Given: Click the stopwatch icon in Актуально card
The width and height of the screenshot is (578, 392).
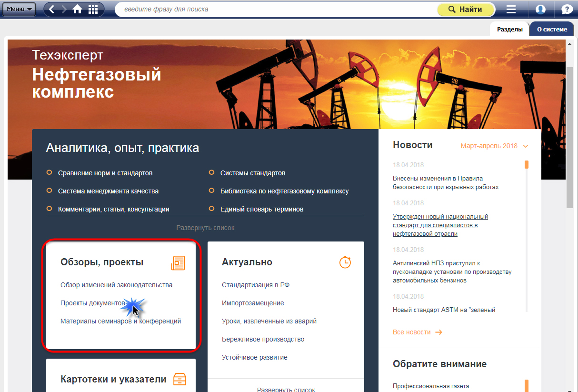Looking at the screenshot, I should [345, 262].
